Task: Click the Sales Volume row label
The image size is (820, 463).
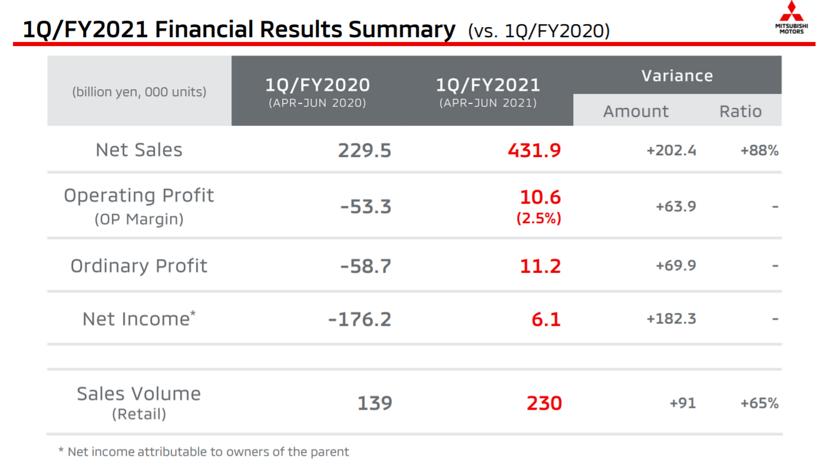Action: 139,394
